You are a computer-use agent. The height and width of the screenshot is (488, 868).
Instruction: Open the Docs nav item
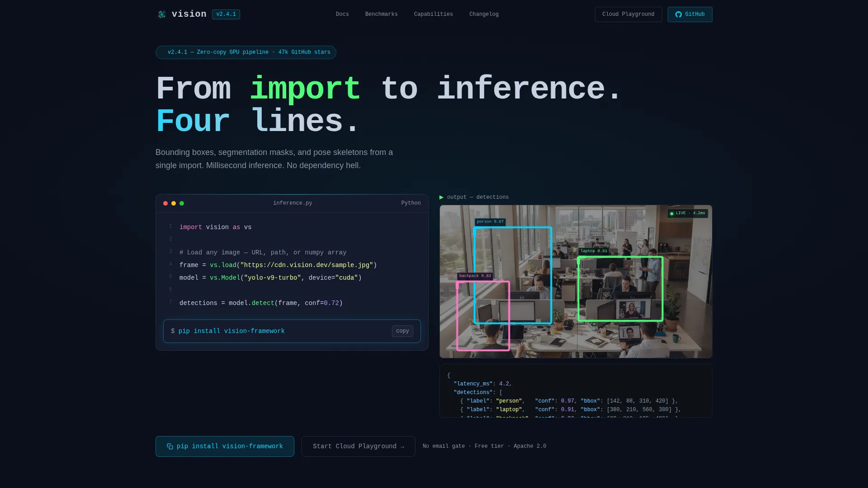(342, 14)
